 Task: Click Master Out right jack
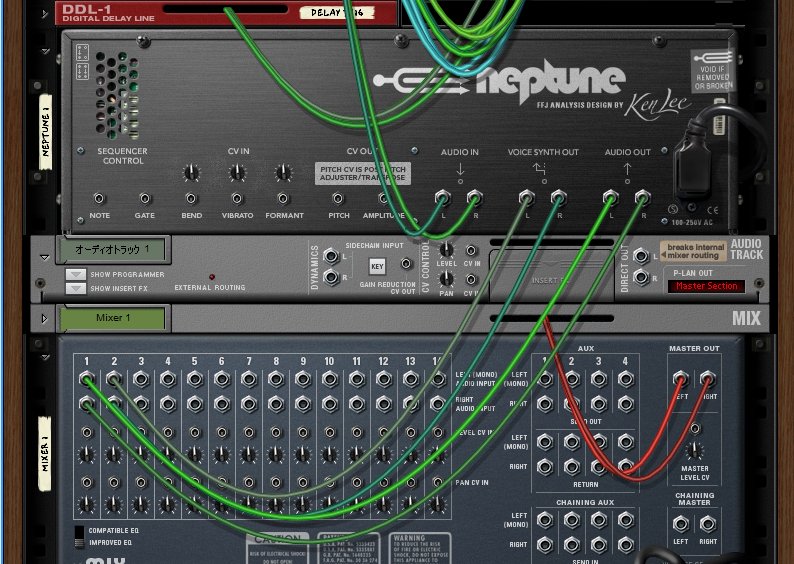707,379
